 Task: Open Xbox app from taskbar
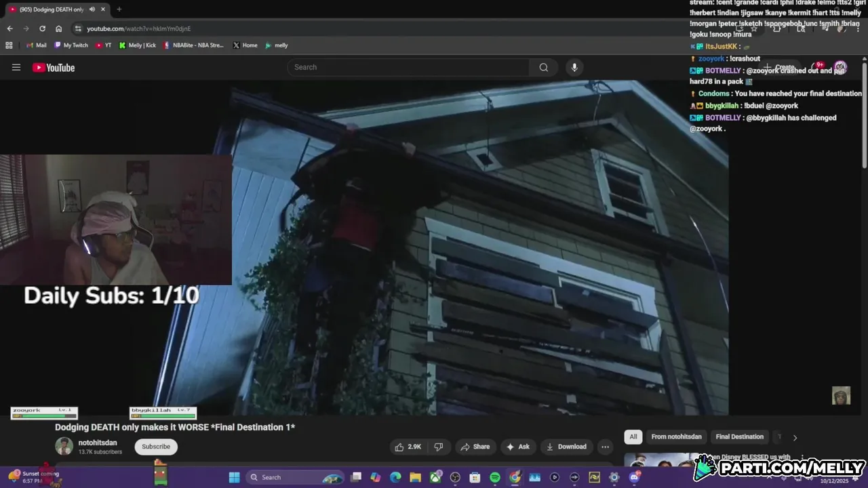tap(435, 477)
